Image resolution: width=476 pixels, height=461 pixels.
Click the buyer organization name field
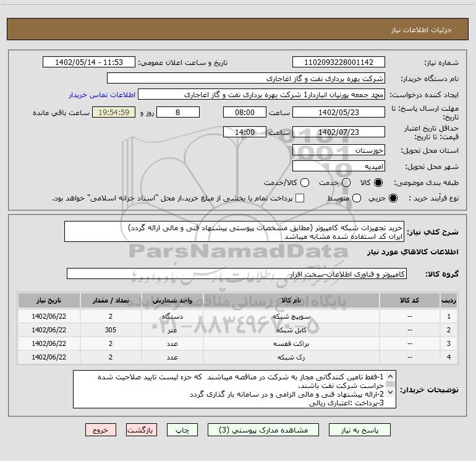coord(246,78)
